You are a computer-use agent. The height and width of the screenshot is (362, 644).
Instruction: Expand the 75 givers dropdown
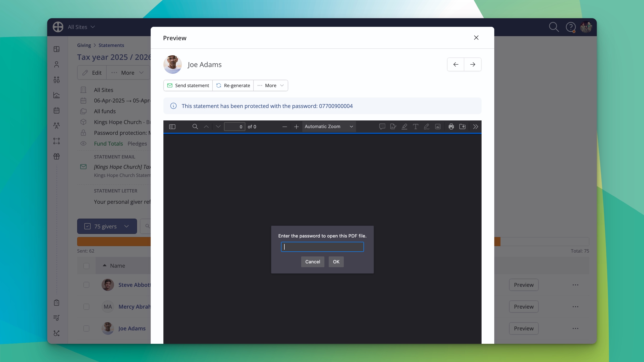[x=107, y=226]
